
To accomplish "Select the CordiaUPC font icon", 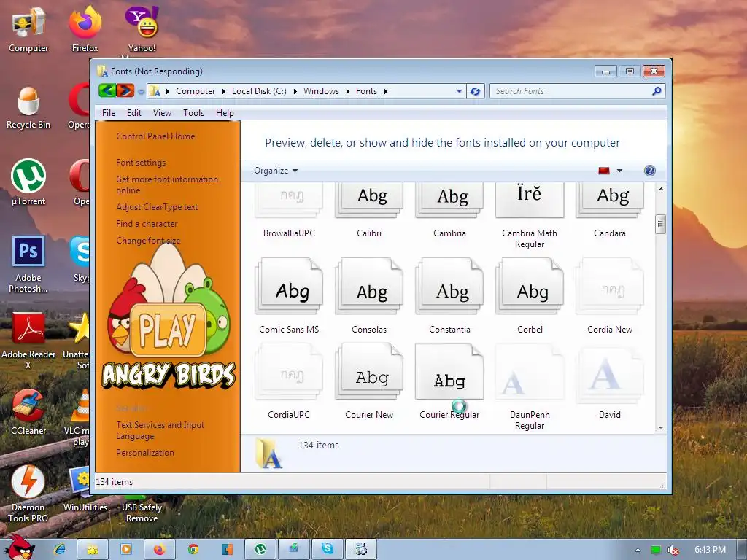I will point(289,371).
